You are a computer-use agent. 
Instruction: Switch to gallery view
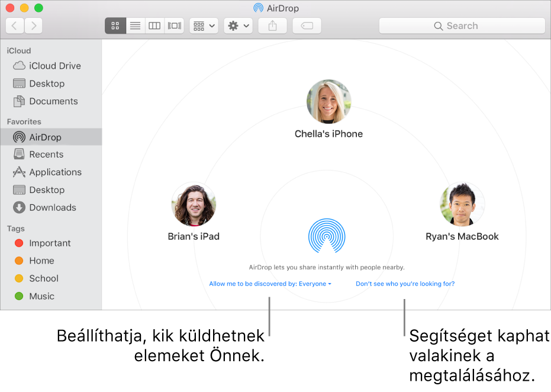(x=174, y=25)
